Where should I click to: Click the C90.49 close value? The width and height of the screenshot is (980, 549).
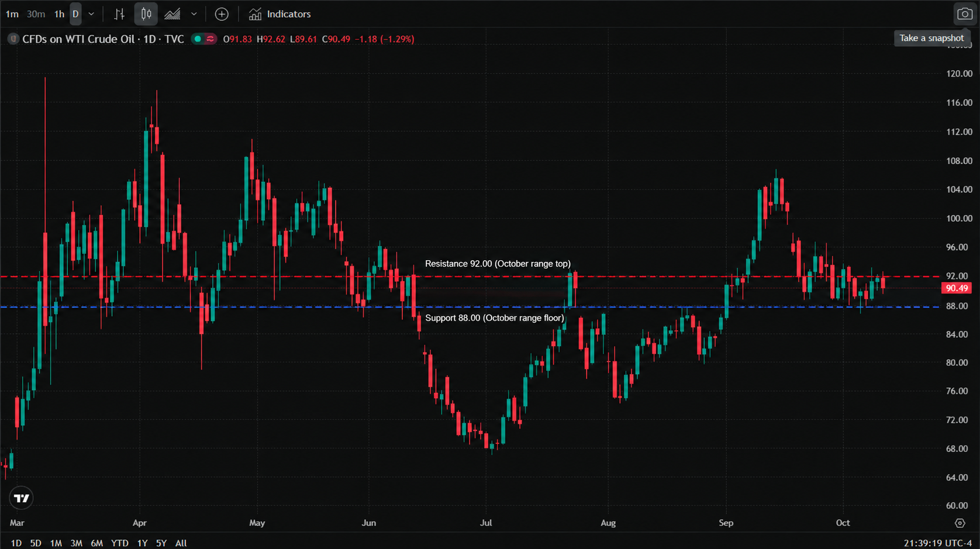(x=336, y=39)
